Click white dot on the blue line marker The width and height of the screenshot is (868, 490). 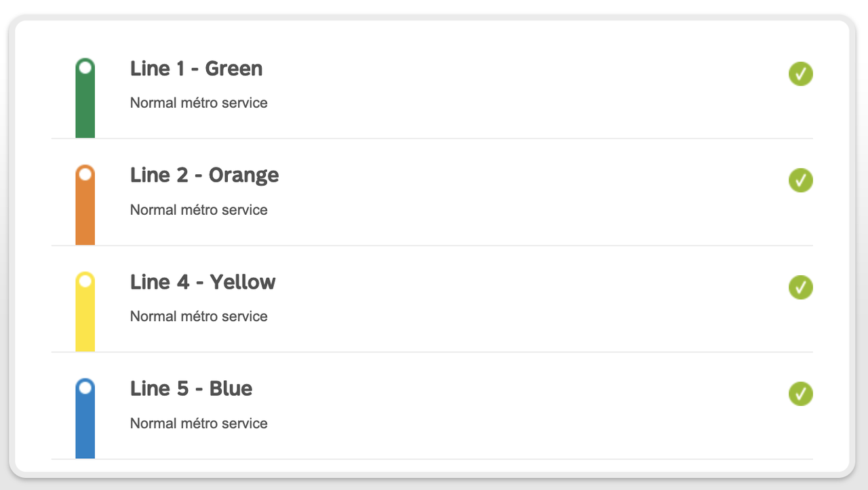[85, 388]
